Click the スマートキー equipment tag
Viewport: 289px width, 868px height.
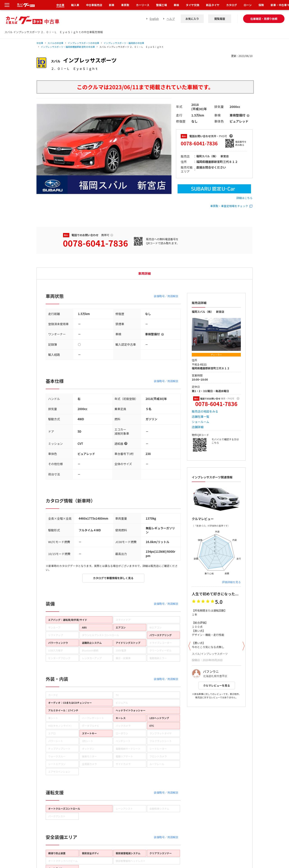click(x=96, y=733)
